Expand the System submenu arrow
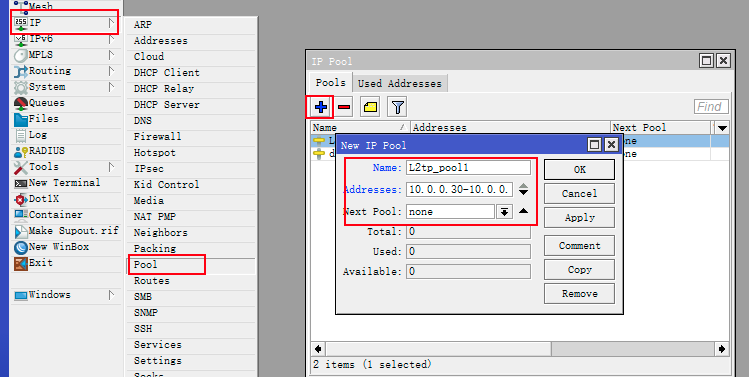This screenshot has height=377, width=749. [111, 86]
